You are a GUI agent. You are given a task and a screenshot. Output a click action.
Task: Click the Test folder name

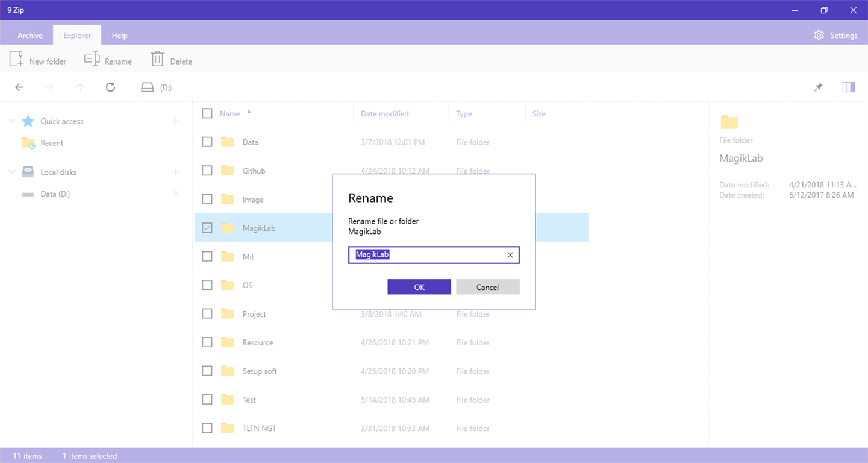point(249,400)
